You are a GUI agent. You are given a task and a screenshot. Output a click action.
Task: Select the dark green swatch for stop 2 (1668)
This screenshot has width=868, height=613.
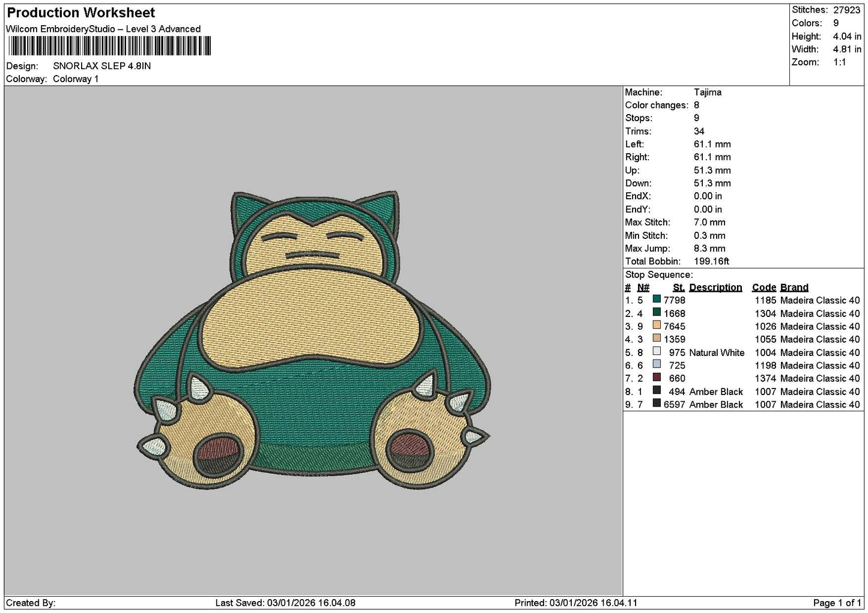click(657, 313)
